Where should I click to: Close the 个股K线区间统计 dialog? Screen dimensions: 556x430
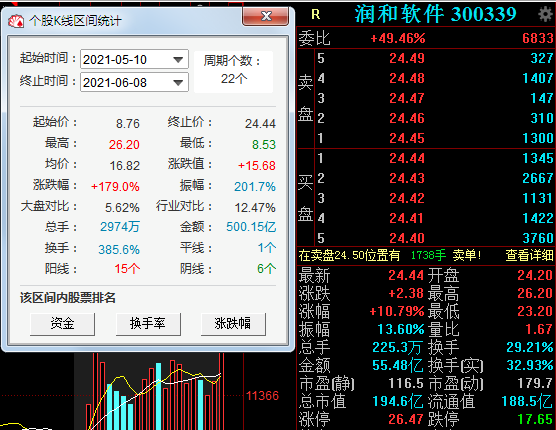click(x=265, y=16)
